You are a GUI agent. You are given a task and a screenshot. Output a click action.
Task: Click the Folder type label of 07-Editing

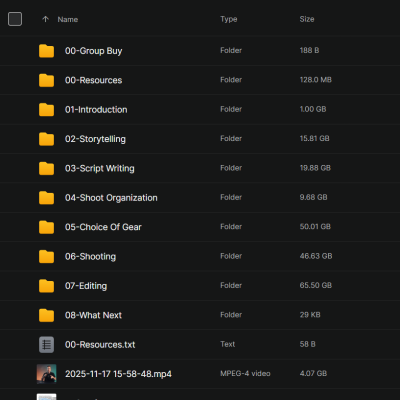(x=231, y=285)
